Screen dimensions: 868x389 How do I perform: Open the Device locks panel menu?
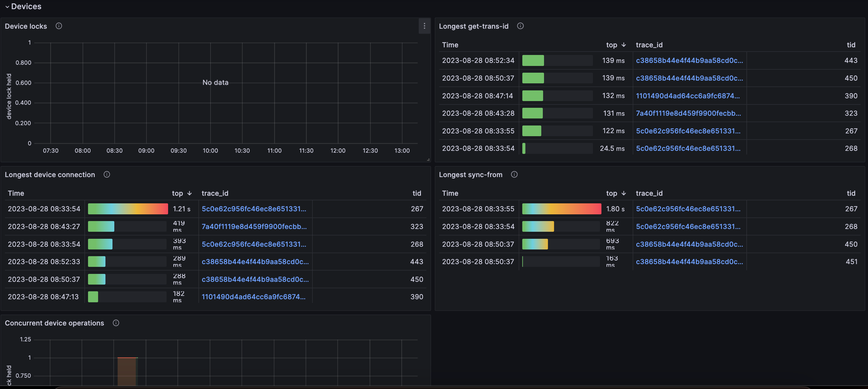424,26
